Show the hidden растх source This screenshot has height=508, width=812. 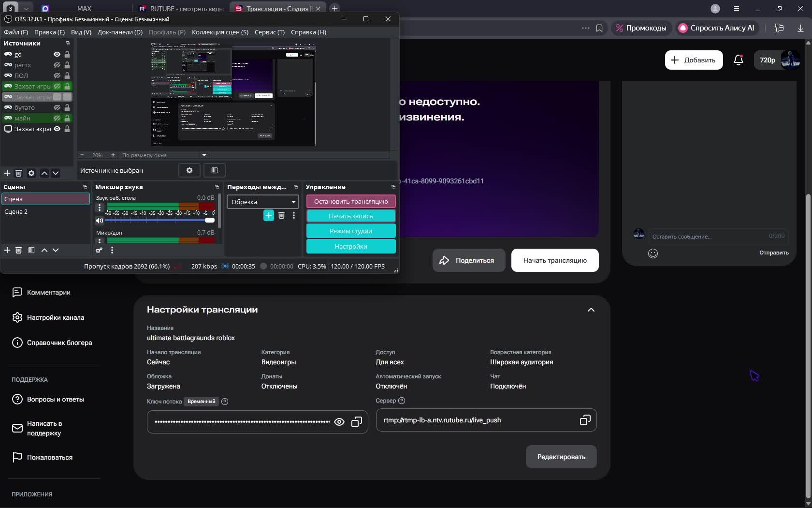(x=57, y=65)
